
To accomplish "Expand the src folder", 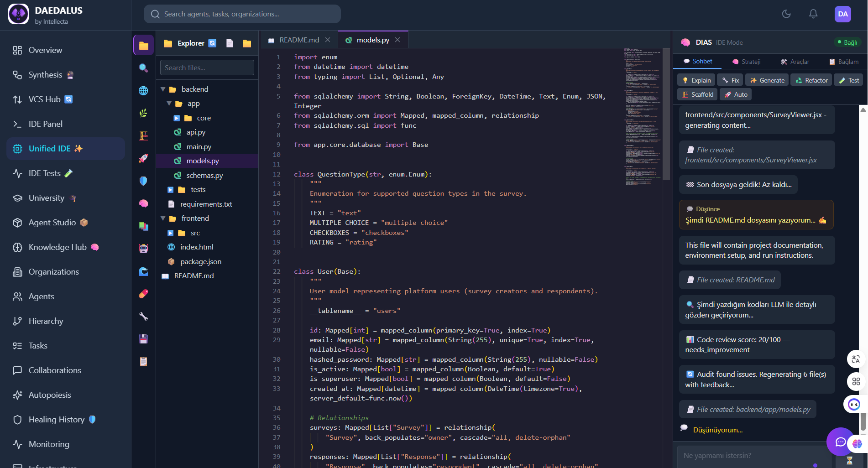I will [170, 233].
